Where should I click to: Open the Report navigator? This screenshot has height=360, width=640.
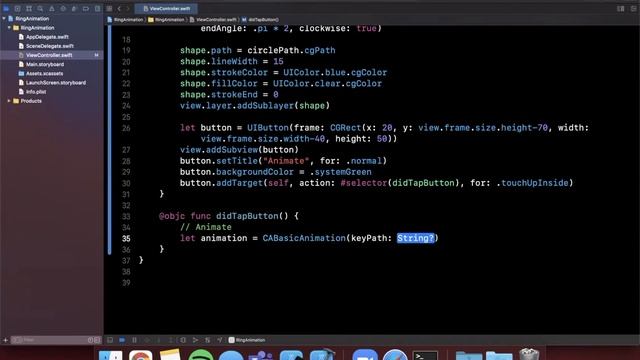pyautogui.click(x=97, y=9)
